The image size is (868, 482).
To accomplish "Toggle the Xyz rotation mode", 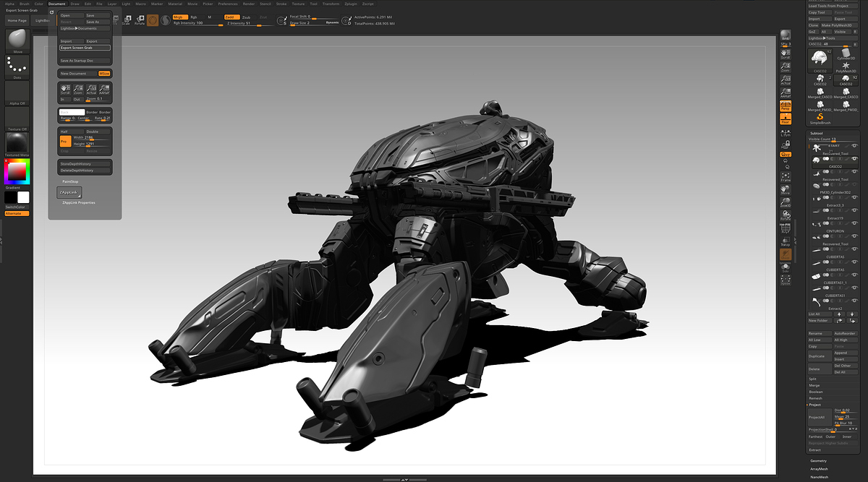I will [x=785, y=153].
